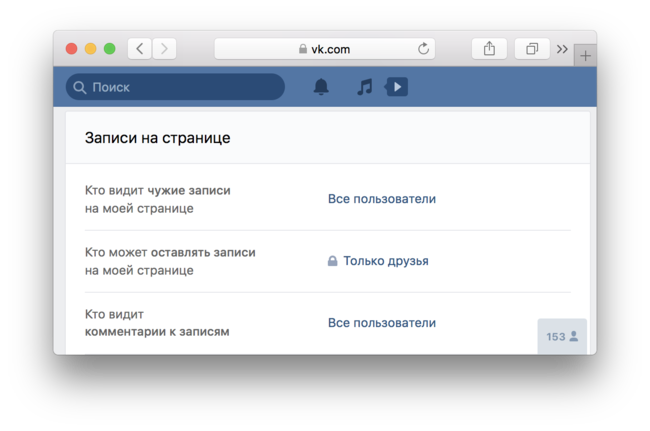Click the VK video play icon
The width and height of the screenshot is (650, 431).
click(x=396, y=87)
